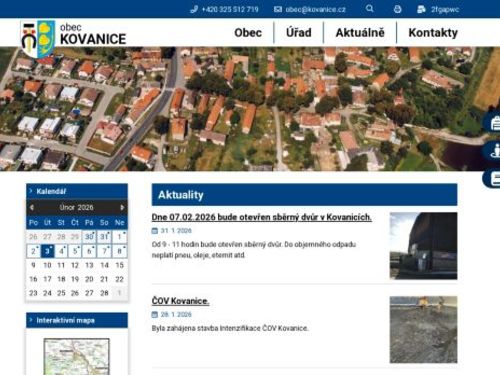The height and width of the screenshot is (375, 500).
Task: Click the phone icon beside +420 325 512 719
Action: (194, 9)
